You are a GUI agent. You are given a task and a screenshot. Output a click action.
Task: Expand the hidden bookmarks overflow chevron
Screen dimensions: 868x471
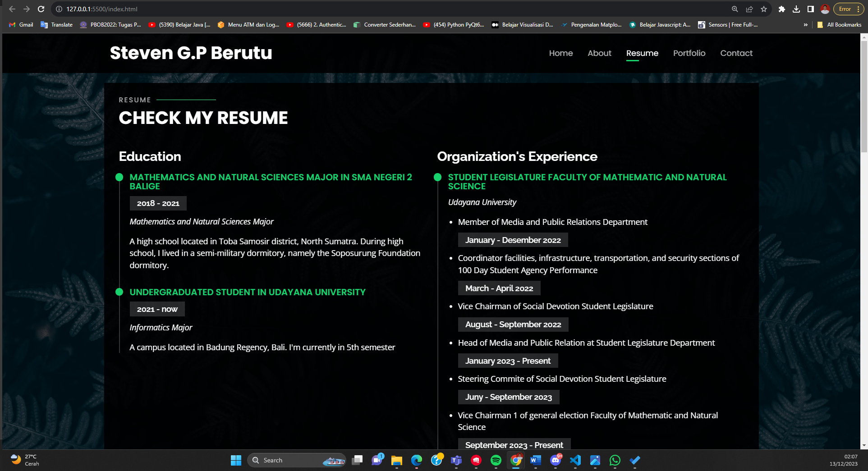pyautogui.click(x=806, y=25)
